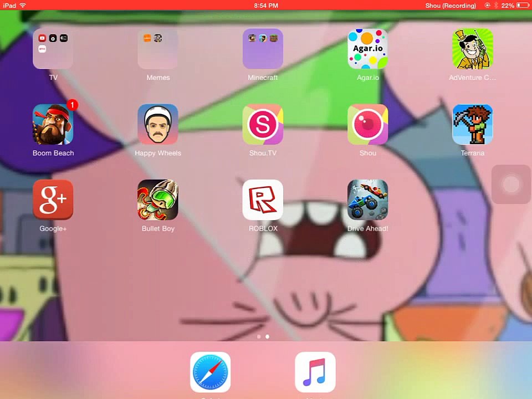This screenshot has height=399, width=532.
Task: Tap the battery percentage indicator
Action: [x=508, y=6]
